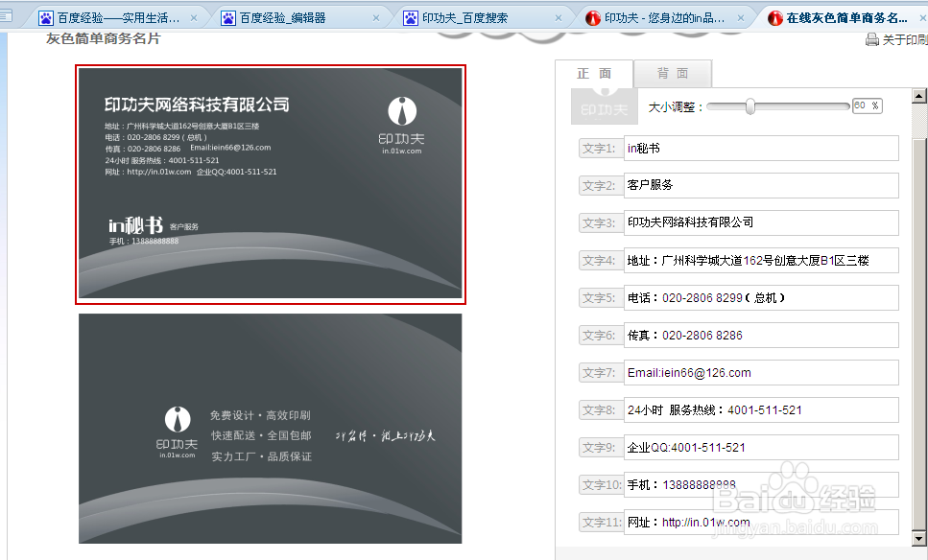The width and height of the screenshot is (928, 560).
Task: Click the 文字10: label button
Action: coord(601,485)
